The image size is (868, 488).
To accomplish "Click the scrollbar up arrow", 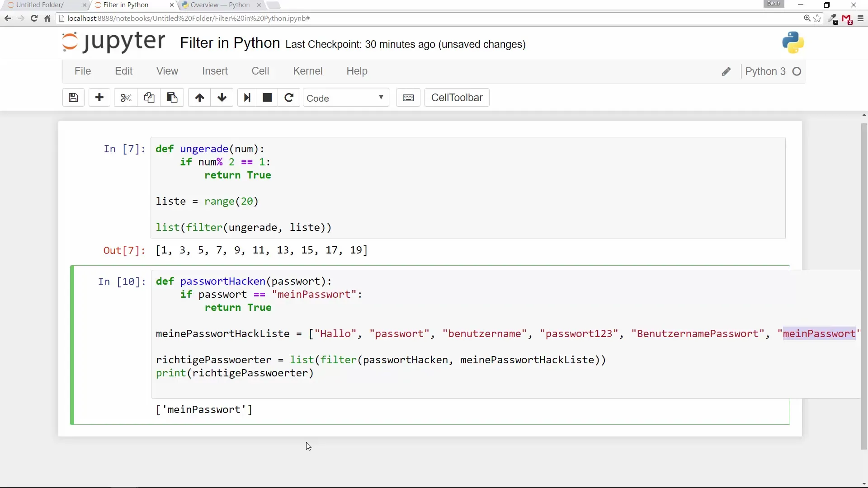I will pos(864,115).
